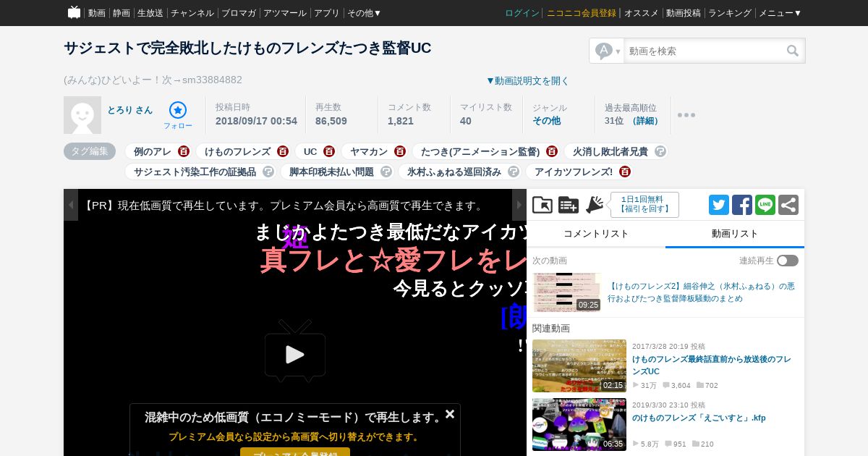Share the video on Twitter
This screenshot has height=456, width=868.
(719, 205)
